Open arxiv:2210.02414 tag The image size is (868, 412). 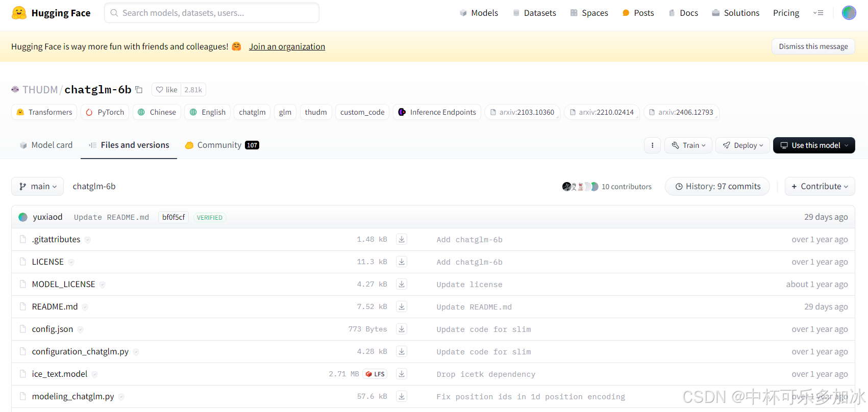pyautogui.click(x=602, y=112)
